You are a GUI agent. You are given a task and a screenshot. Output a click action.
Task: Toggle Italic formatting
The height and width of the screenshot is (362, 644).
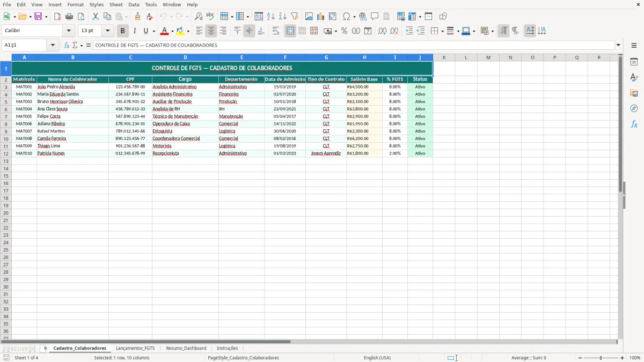click(135, 31)
